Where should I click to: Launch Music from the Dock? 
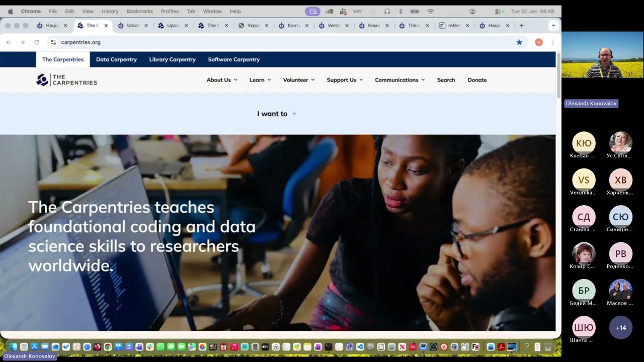[x=234, y=346]
